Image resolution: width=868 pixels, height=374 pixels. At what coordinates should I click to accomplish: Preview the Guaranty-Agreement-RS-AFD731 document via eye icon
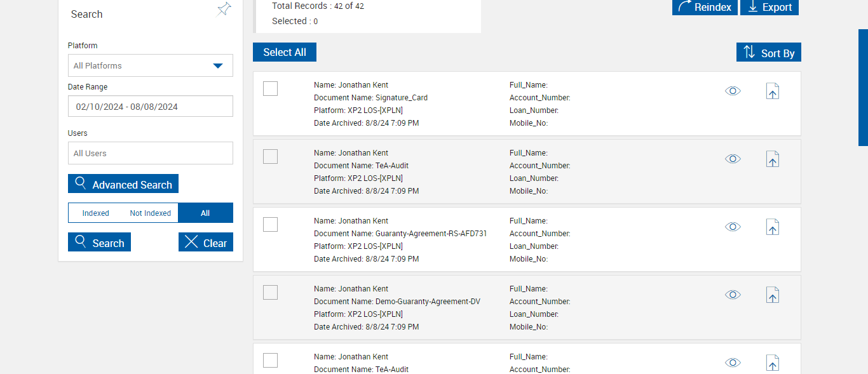pyautogui.click(x=733, y=227)
